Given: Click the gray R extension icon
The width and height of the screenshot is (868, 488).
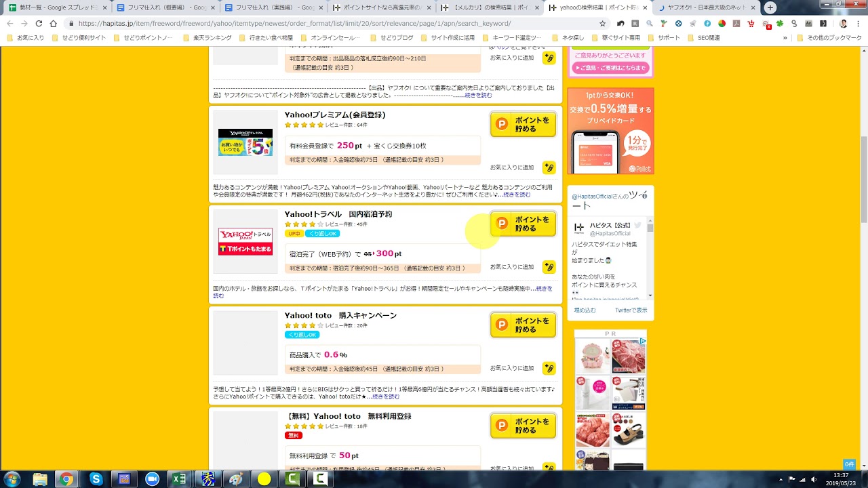Looking at the screenshot, I should (635, 23).
